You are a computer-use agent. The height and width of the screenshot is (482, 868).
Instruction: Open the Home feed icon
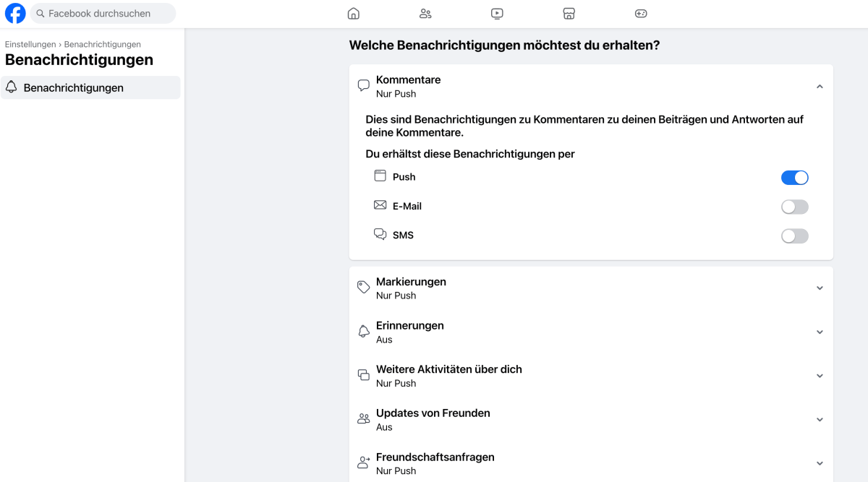click(x=353, y=13)
